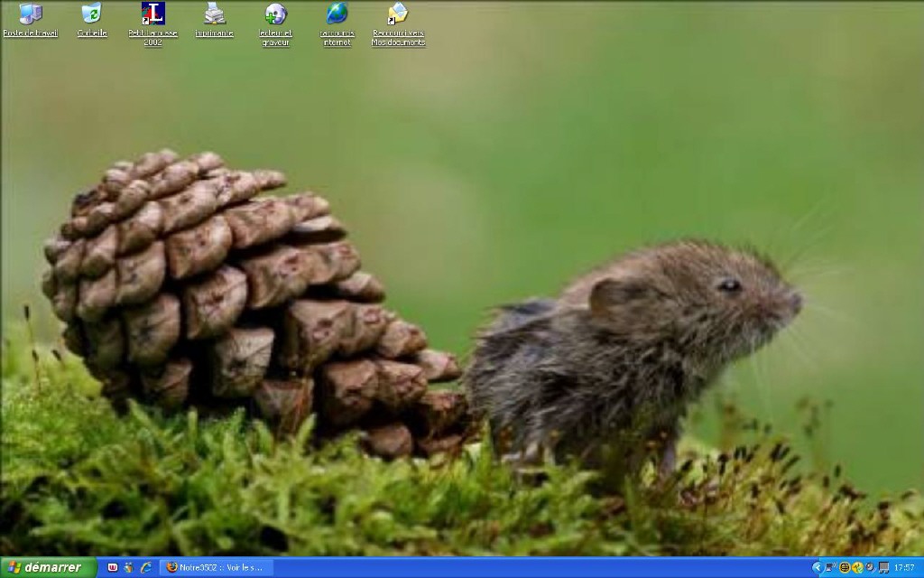Launch the middle quick launch icon

(129, 567)
